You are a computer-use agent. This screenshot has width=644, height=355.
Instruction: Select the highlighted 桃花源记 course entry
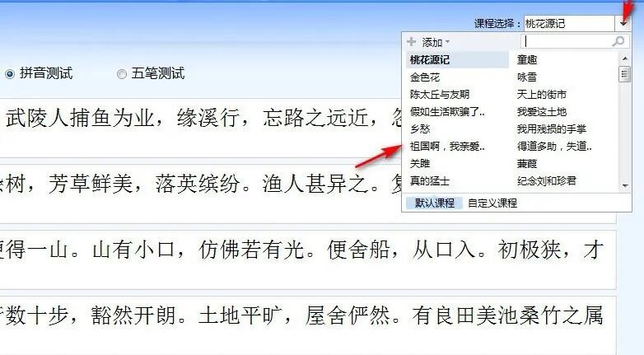457,60
